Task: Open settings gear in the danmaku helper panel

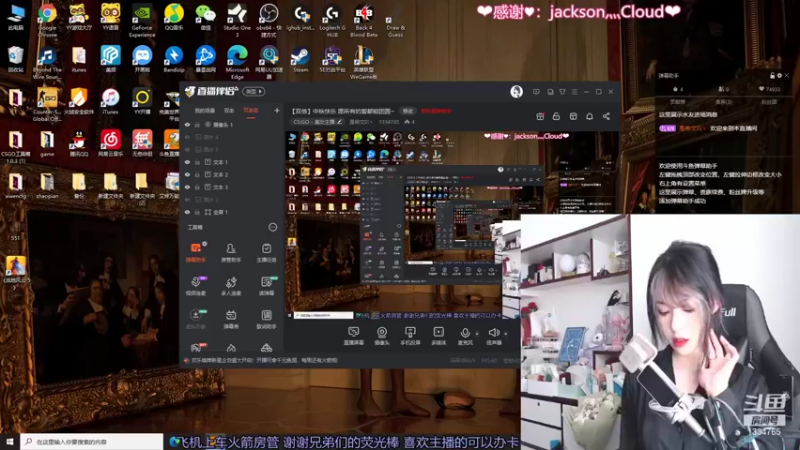Action: 779,76
